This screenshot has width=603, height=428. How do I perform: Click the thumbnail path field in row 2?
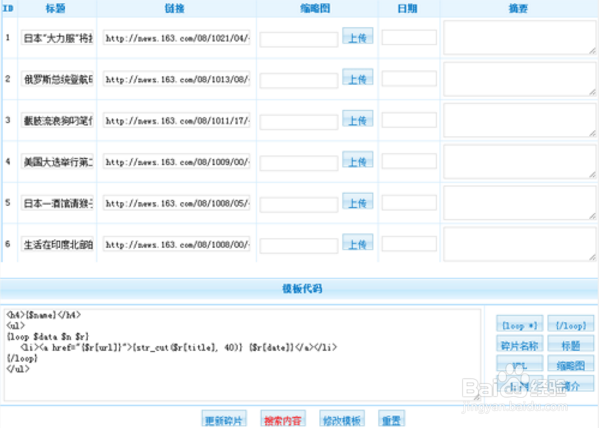click(299, 81)
